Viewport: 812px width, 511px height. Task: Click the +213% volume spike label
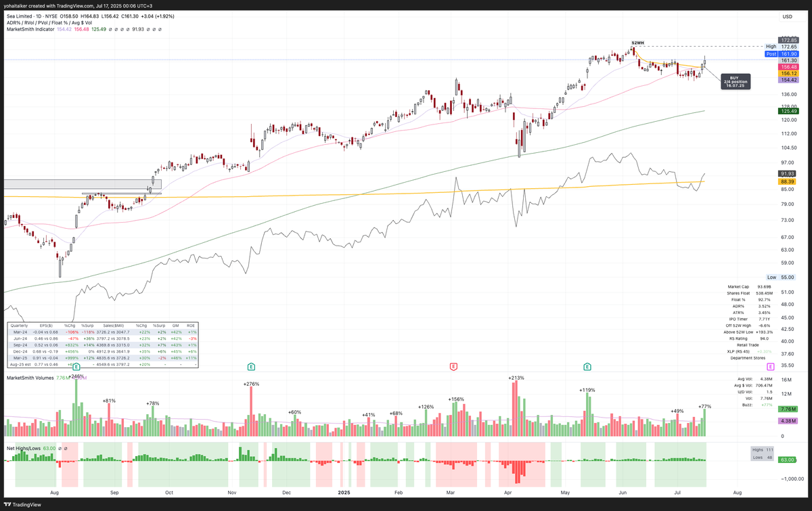(x=517, y=378)
